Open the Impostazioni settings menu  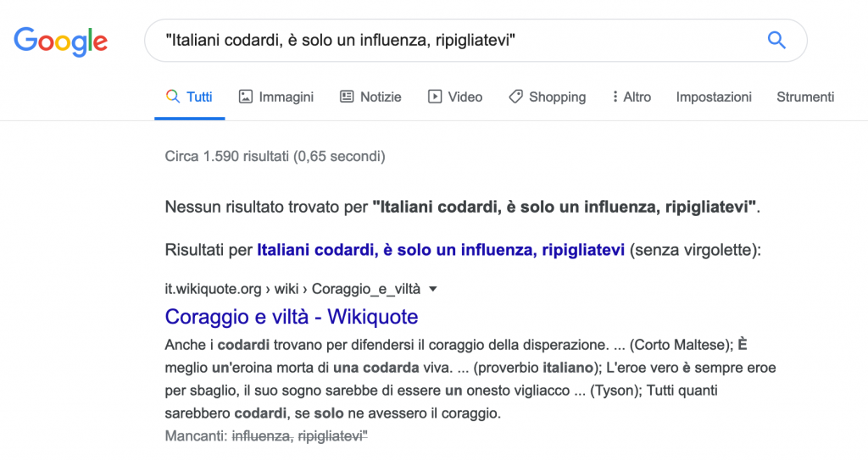(714, 97)
